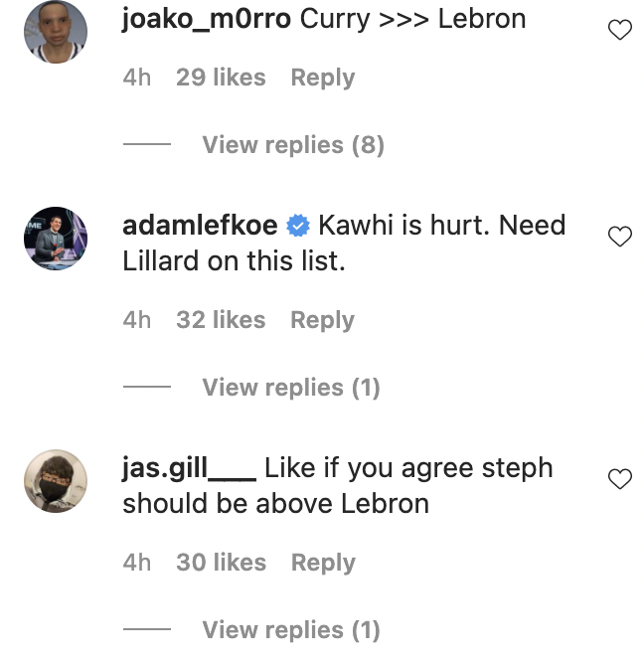Expand the 1 reply under jas.gill___'s comment
This screenshot has height=664, width=644.
[290, 629]
